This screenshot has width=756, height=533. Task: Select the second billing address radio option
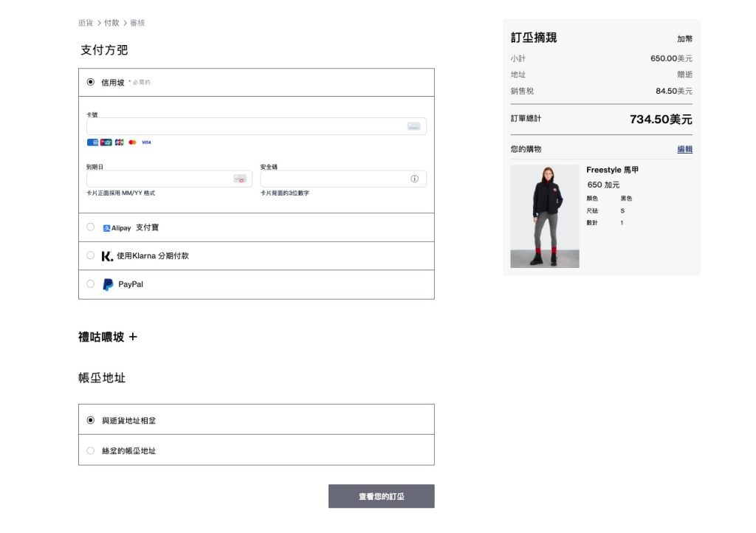[x=91, y=450]
